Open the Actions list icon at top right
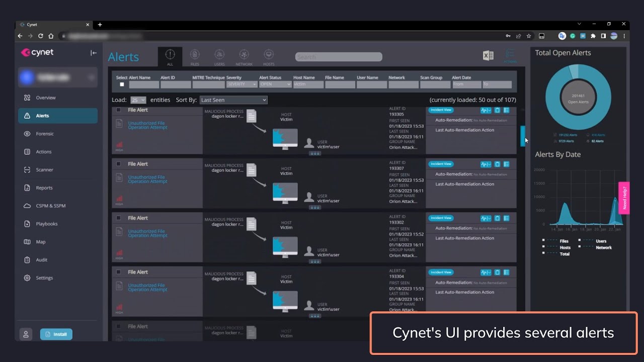This screenshot has width=644, height=362. pos(510,56)
